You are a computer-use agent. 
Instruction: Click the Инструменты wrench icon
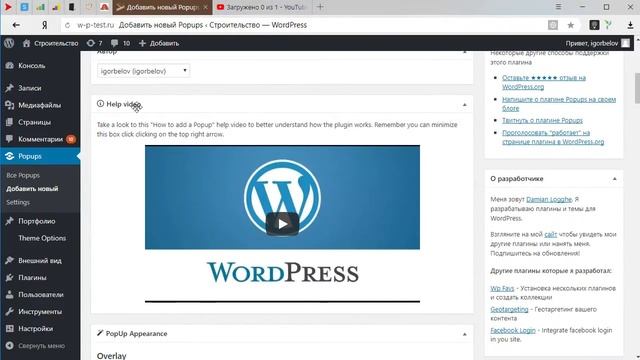9,312
